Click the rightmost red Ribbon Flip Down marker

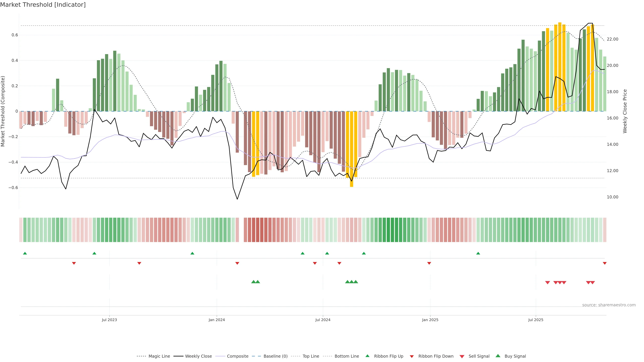(x=604, y=263)
